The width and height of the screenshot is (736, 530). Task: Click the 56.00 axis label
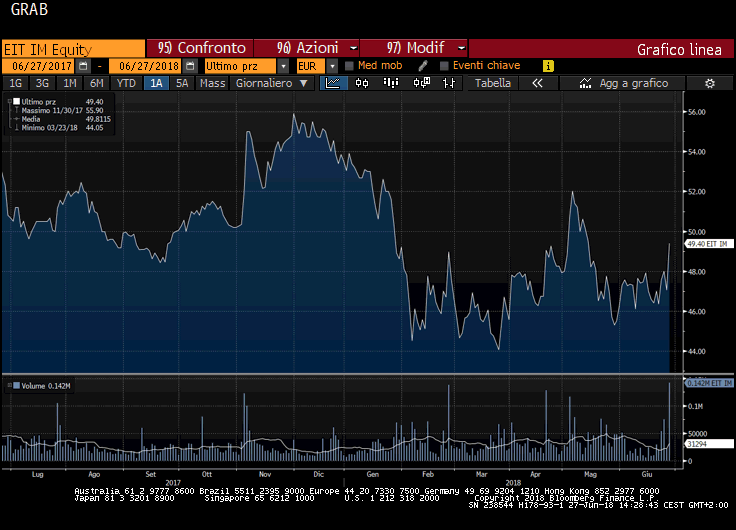tap(697, 112)
